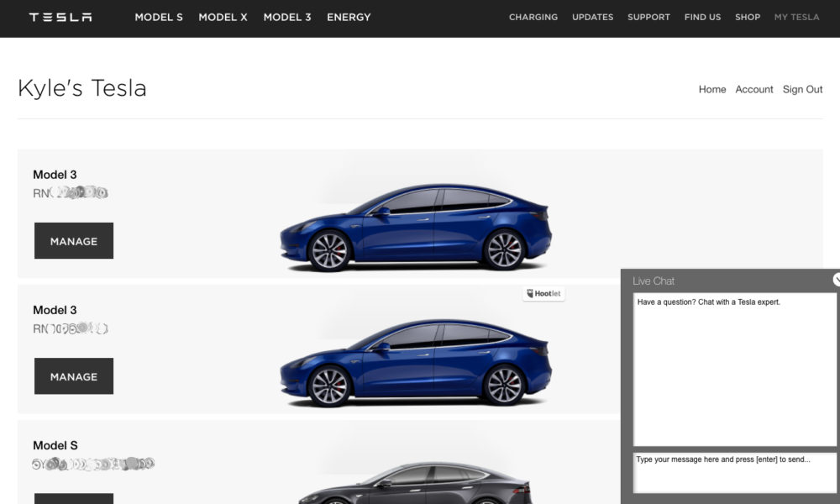Close the Live Chat panel
The height and width of the screenshot is (504, 840).
[837, 279]
